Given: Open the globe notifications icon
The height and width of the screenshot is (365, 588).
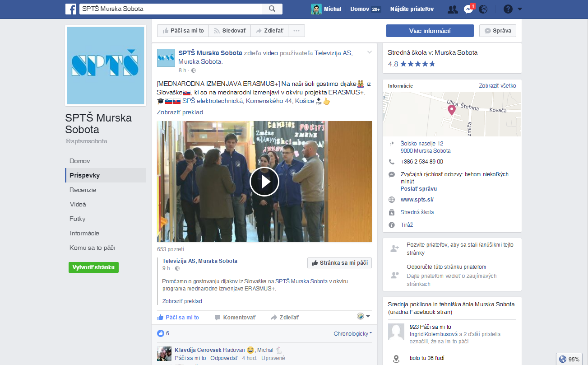Looking at the screenshot, I should 483,9.
